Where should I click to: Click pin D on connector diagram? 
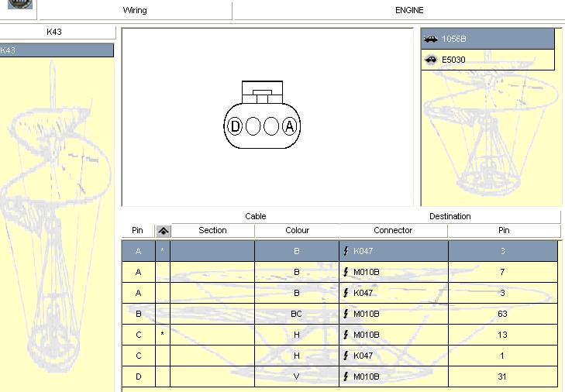pyautogui.click(x=235, y=126)
